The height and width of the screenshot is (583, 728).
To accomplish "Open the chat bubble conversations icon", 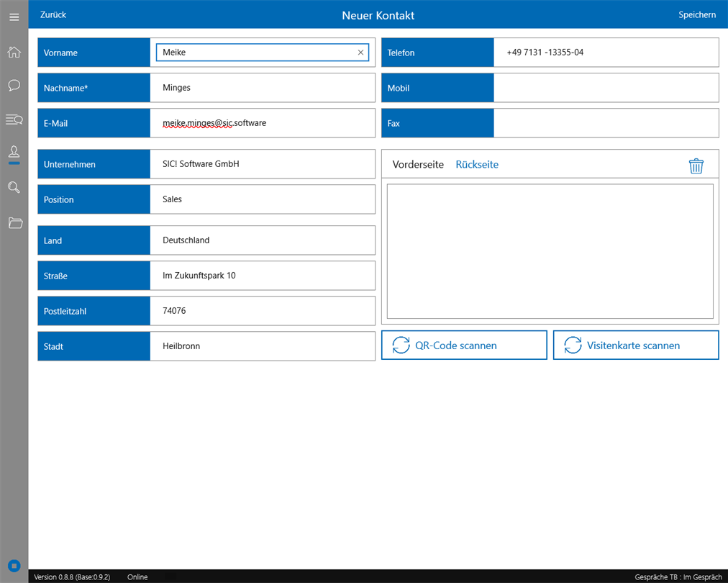I will point(14,86).
